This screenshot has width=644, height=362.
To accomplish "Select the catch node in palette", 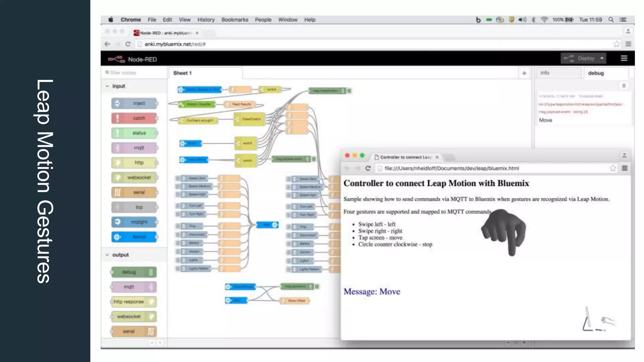I will [x=134, y=118].
